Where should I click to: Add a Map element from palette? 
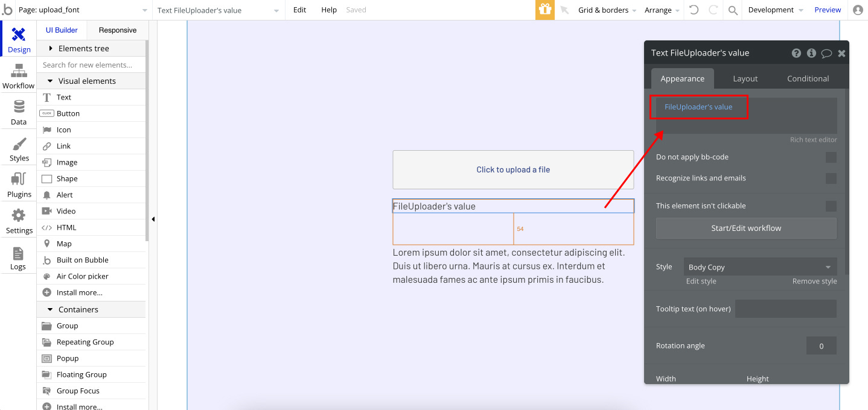pyautogui.click(x=91, y=244)
